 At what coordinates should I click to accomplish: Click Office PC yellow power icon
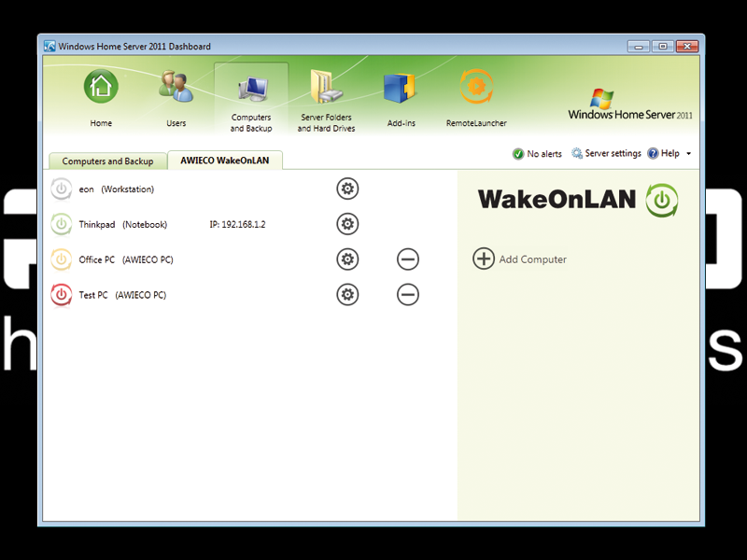click(62, 259)
